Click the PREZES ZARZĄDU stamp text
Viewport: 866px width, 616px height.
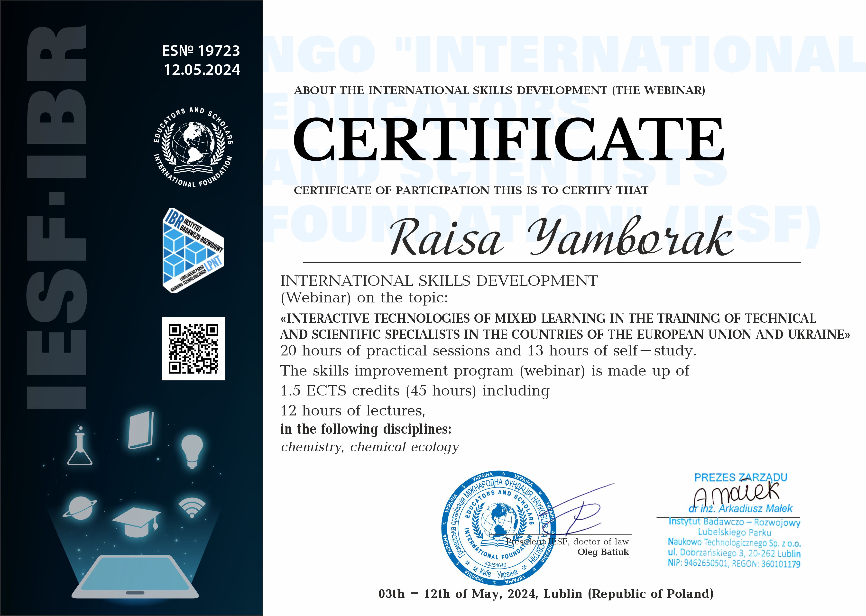click(741, 478)
